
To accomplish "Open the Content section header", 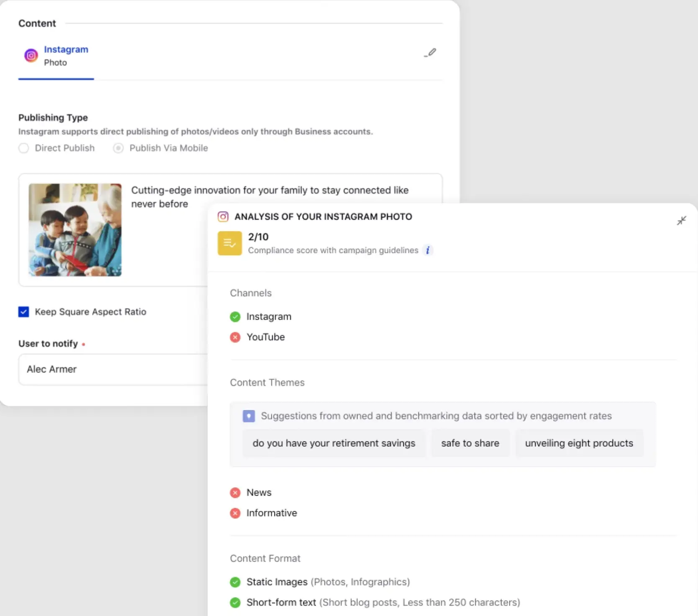I will [x=37, y=23].
